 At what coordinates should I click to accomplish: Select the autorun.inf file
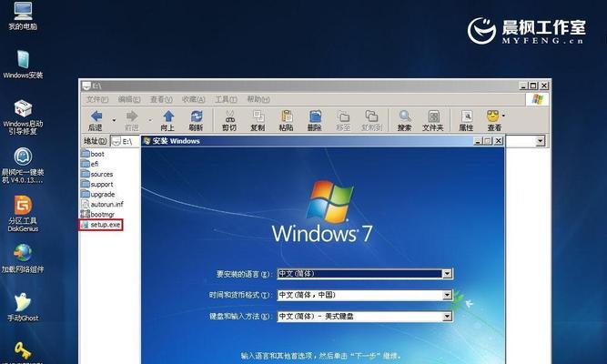coord(102,204)
